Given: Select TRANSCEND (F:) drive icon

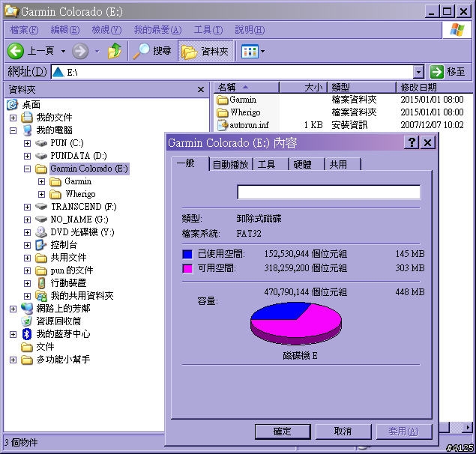Looking at the screenshot, I should click(41, 207).
